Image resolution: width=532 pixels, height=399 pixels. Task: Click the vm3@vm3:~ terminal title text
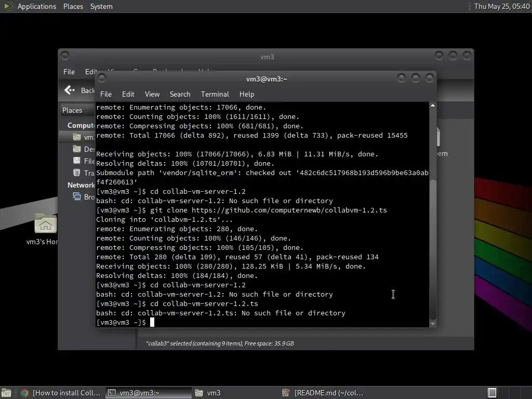267,79
